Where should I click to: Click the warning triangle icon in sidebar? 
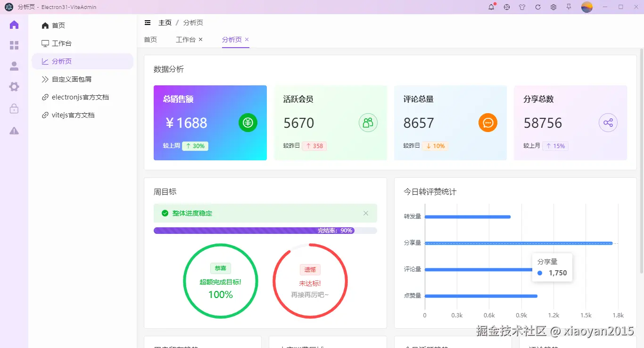point(14,131)
